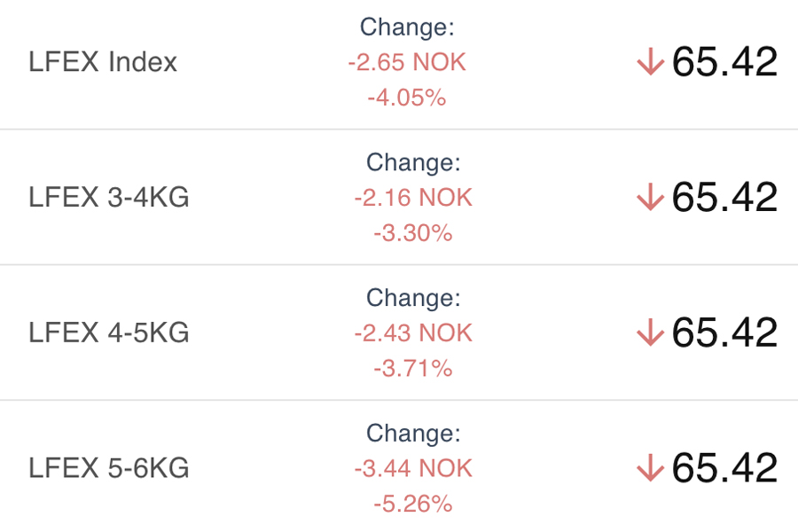Image resolution: width=798 pixels, height=532 pixels.
Task: Click the down arrow in LFEX Index row
Action: coord(650,62)
